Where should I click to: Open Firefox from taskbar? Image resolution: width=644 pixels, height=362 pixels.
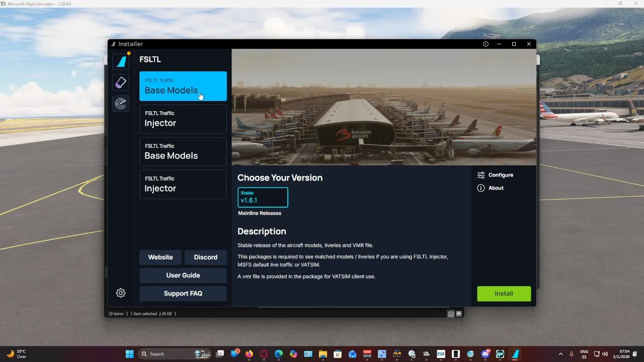(x=249, y=354)
